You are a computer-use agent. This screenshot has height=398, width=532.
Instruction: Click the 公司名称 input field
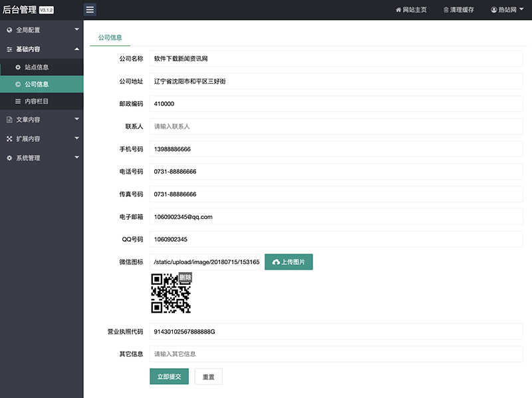pos(336,59)
